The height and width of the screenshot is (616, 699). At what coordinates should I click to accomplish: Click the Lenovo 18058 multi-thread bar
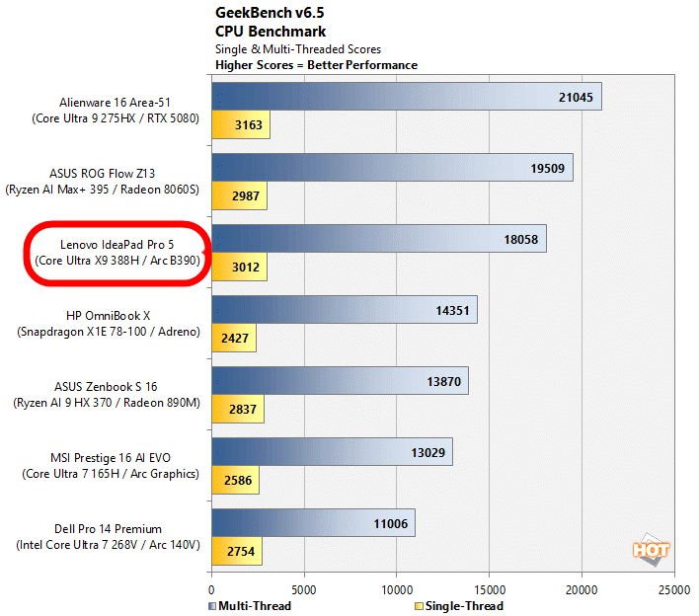[378, 239]
